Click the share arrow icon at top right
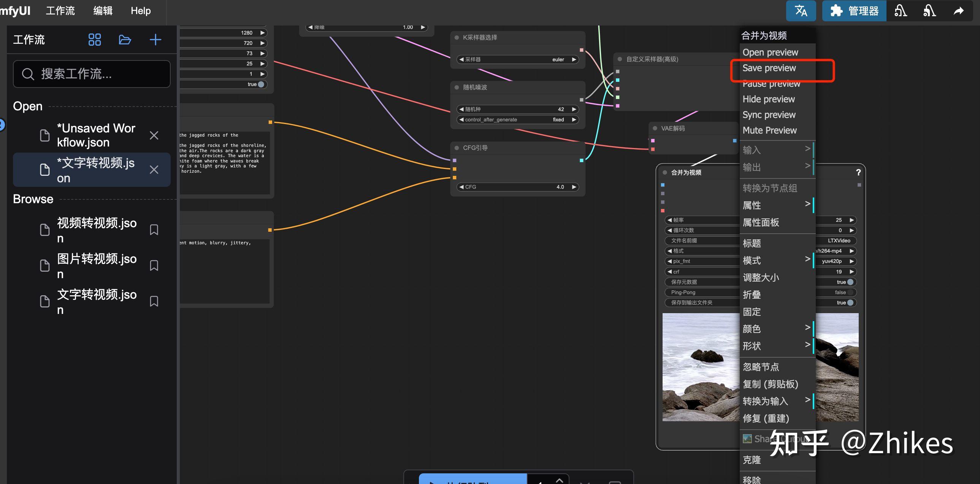 [959, 11]
